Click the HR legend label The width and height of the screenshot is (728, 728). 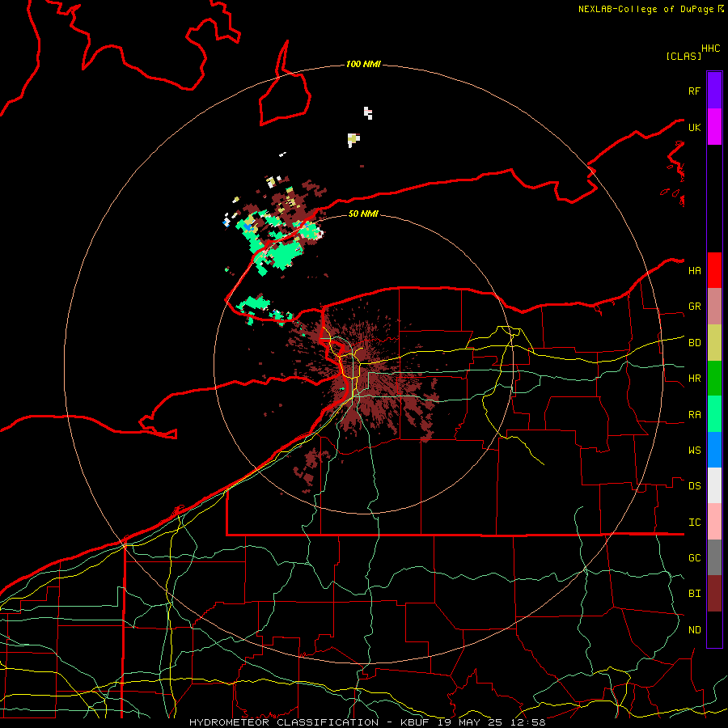click(695, 379)
